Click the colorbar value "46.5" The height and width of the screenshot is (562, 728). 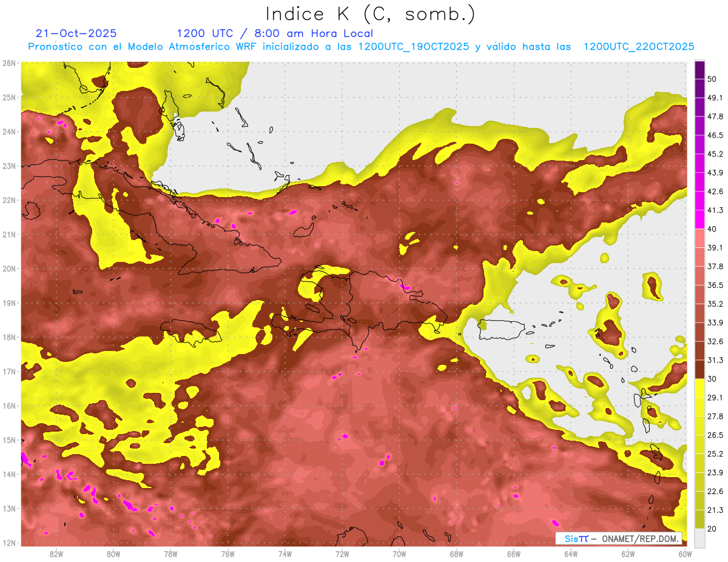coord(715,135)
